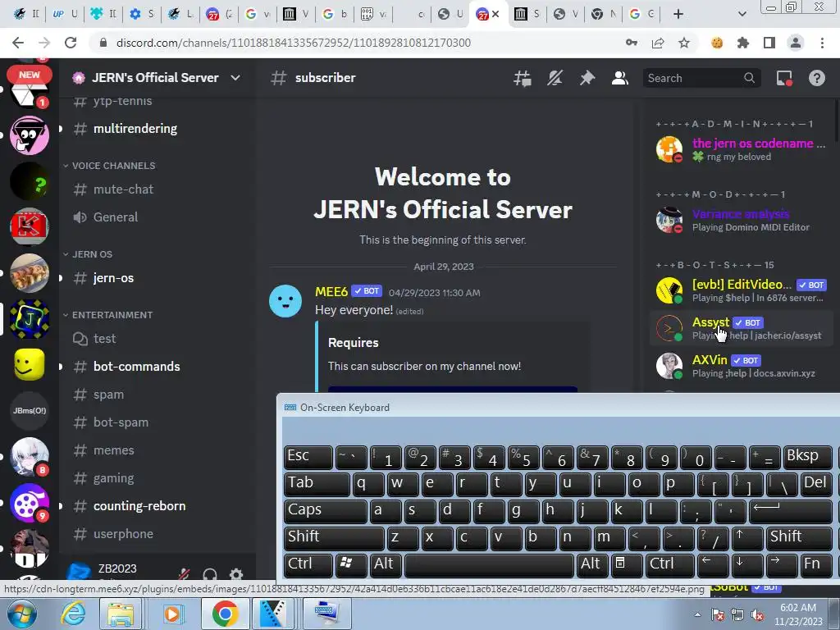Viewport: 840px width, 630px height.
Task: Toggle Caps on the On-Screen Keyboard
Action: (x=325, y=510)
